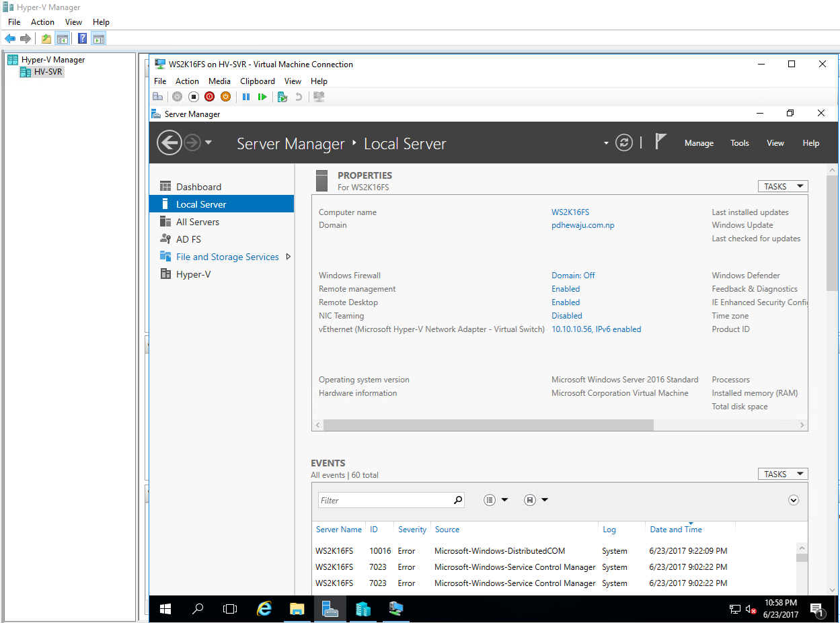Open Hyper-V Manager View menu
Screen dimensions: 840x623
[x=73, y=22]
